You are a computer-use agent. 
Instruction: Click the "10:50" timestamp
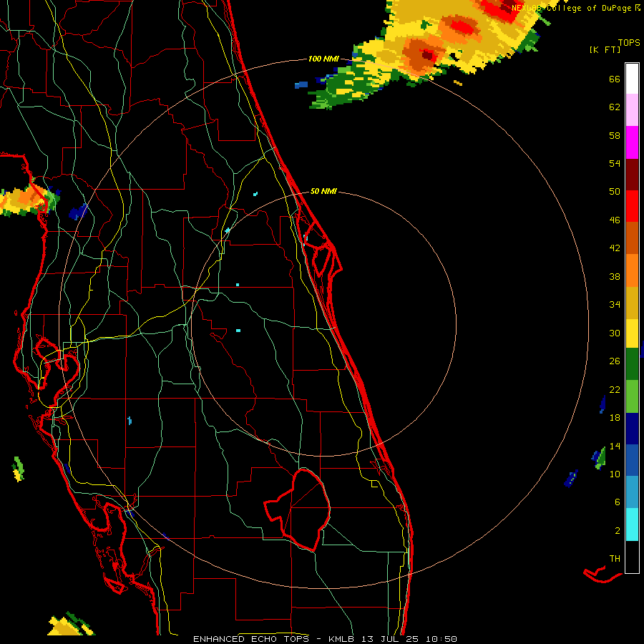click(441, 639)
